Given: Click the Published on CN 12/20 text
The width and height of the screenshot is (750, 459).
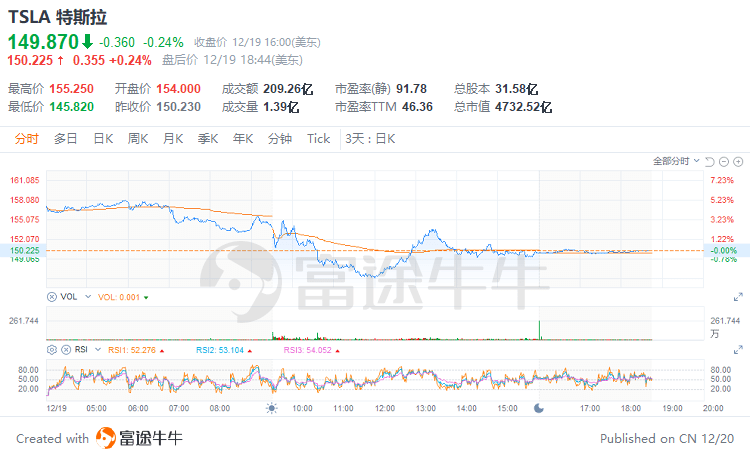Looking at the screenshot, I should [667, 438].
